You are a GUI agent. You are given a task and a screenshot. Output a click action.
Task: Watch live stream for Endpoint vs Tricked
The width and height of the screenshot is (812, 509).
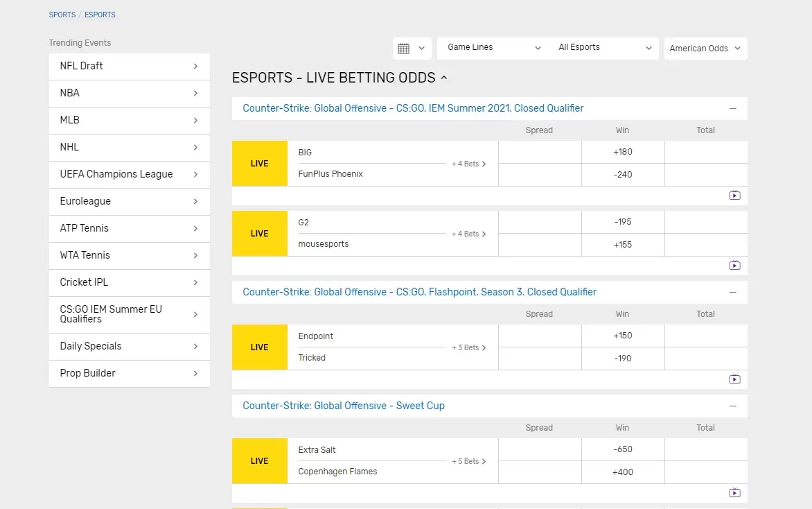734,379
